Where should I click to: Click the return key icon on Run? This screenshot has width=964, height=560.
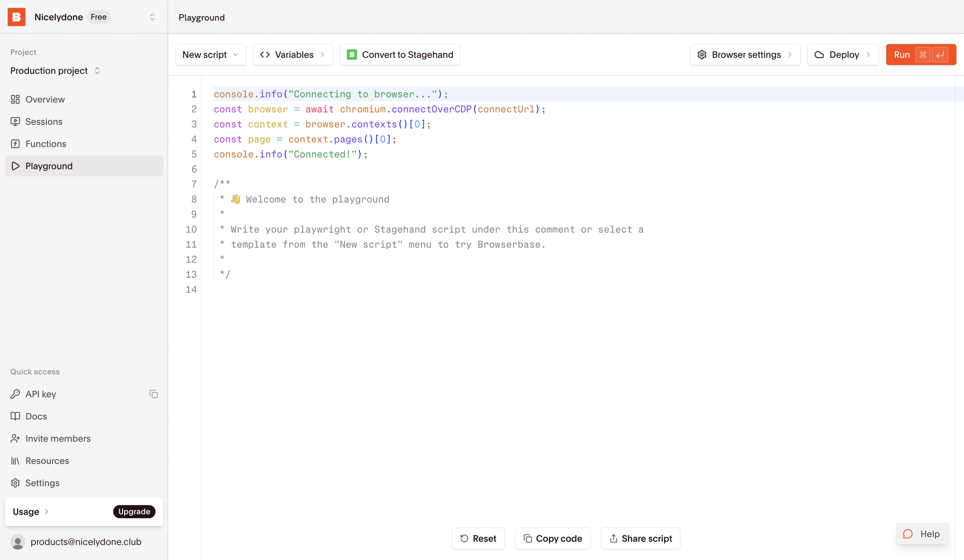click(940, 55)
